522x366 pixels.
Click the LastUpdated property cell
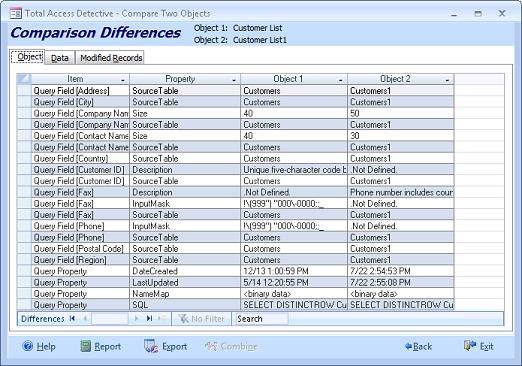click(x=185, y=282)
